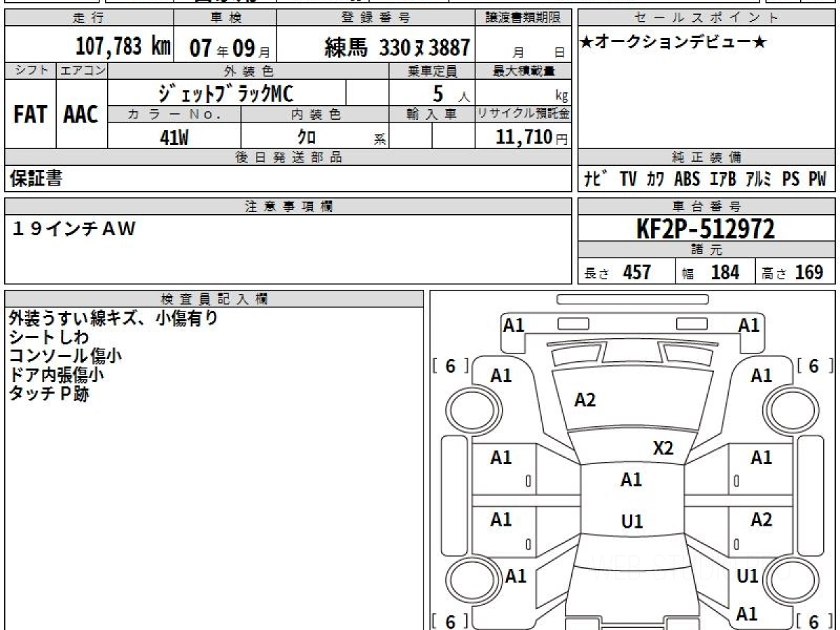Select the PS equipment item
This screenshot has height=630, width=840.
tap(791, 179)
